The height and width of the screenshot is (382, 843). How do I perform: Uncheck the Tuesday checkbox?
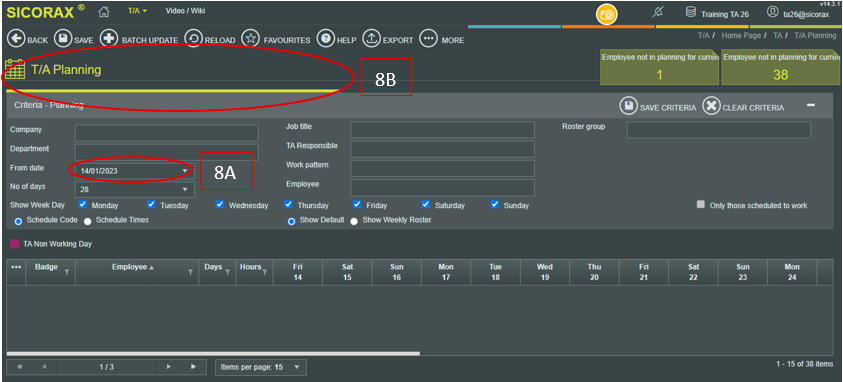coord(151,204)
